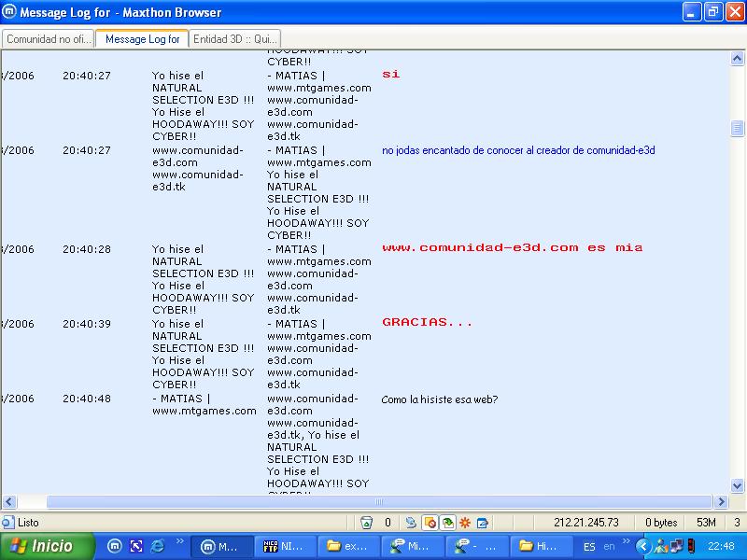Click the red 'www.comunidad-e3d.com es mia' message
The height and width of the screenshot is (560, 747).
coord(512,247)
